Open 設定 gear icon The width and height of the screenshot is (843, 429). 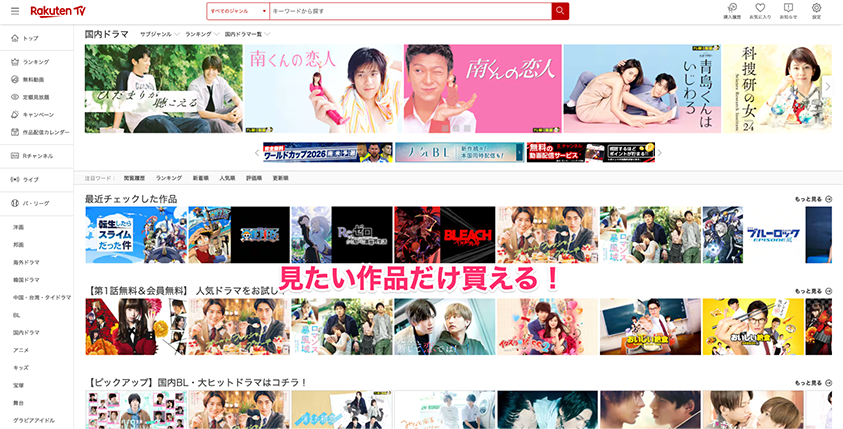pyautogui.click(x=816, y=8)
